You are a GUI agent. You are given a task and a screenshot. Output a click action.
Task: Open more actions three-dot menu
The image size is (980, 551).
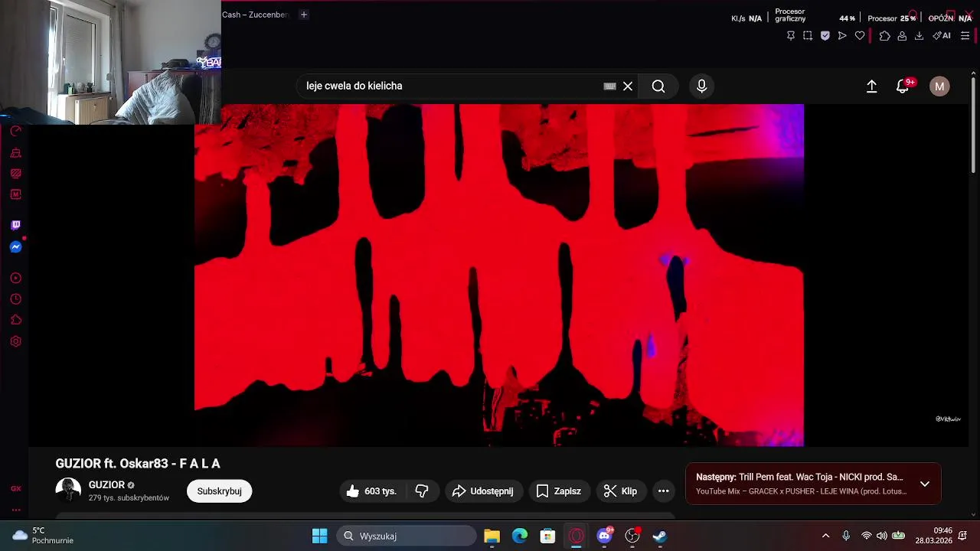(x=664, y=491)
